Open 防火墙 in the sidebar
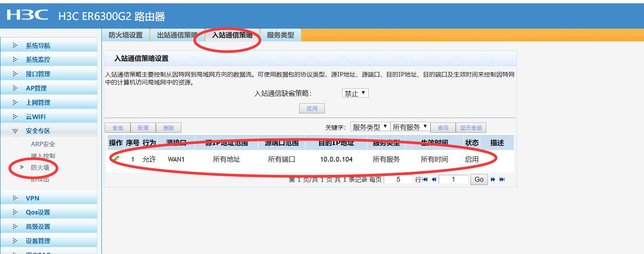This screenshot has width=644, height=254. point(40,168)
